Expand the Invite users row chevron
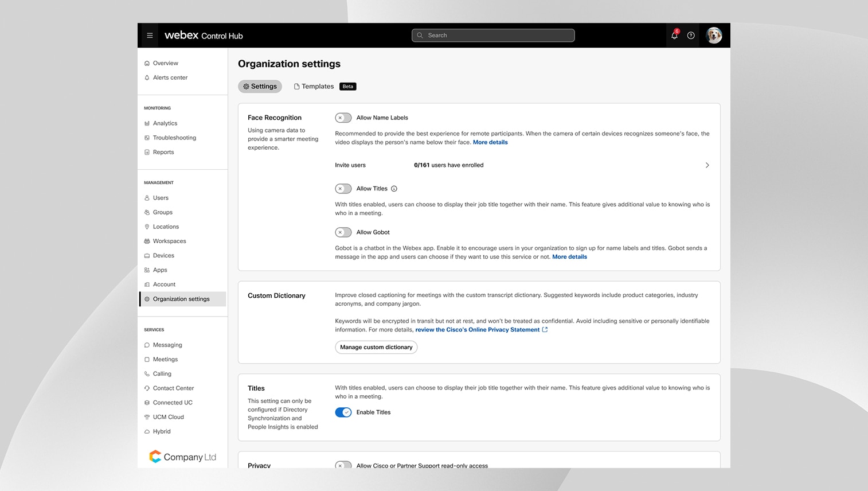Image resolution: width=868 pixels, height=491 pixels. (x=707, y=165)
